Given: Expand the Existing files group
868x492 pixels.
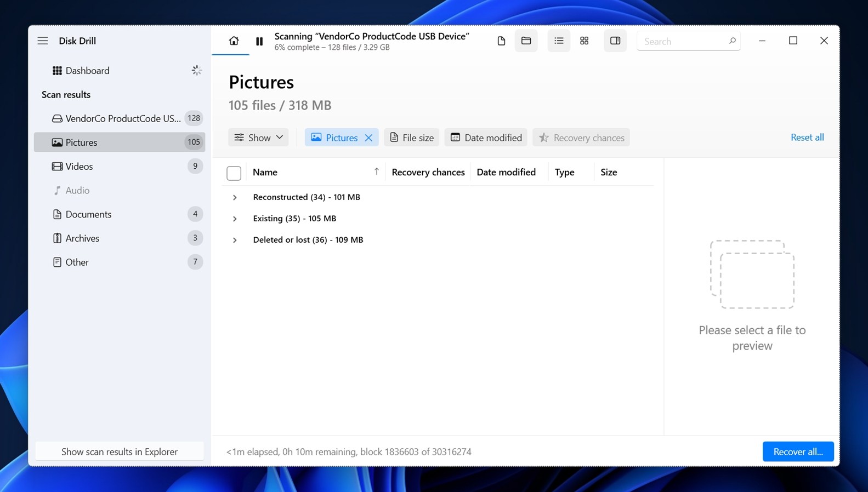Looking at the screenshot, I should pyautogui.click(x=235, y=219).
